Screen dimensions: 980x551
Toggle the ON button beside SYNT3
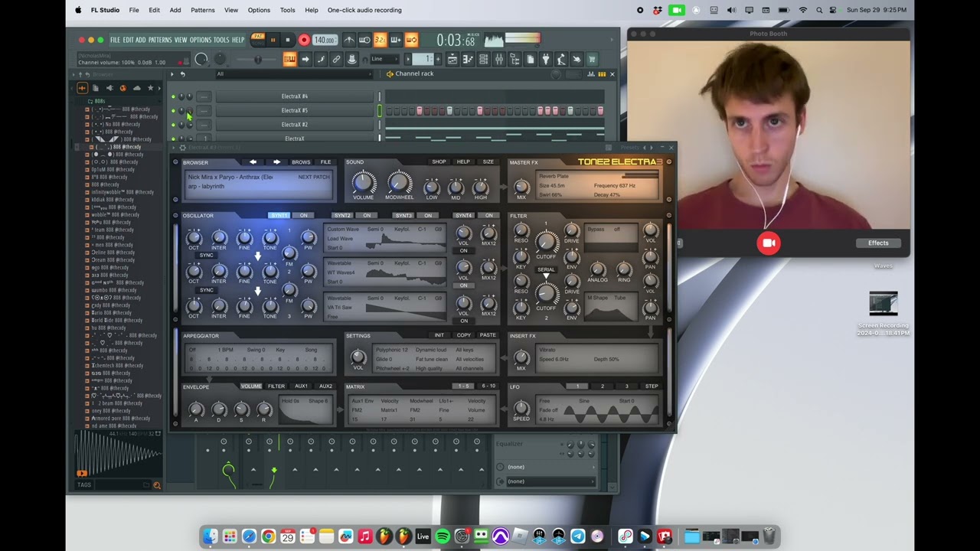click(428, 216)
